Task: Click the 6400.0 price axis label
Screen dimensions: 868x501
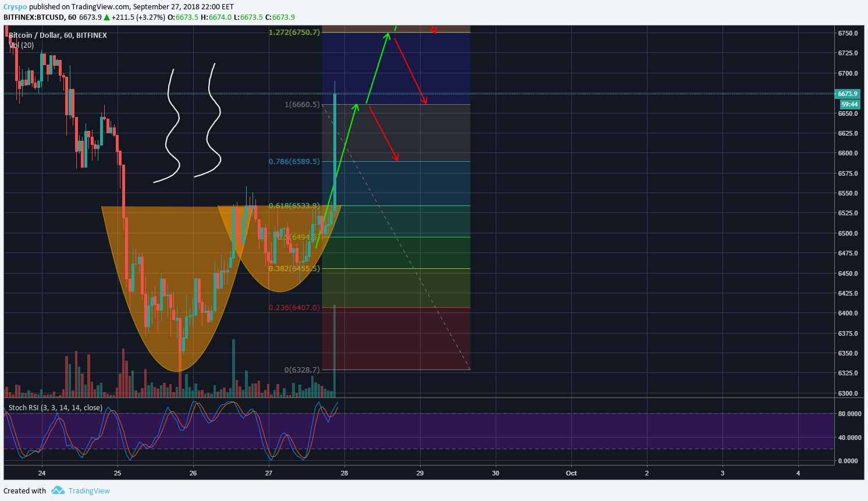Action: tap(848, 313)
